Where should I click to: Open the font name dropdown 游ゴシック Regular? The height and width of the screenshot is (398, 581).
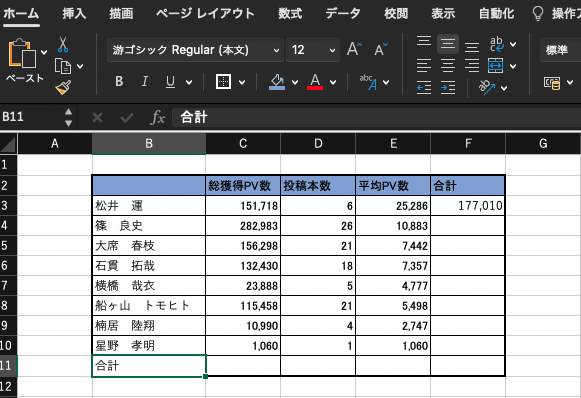[x=195, y=50]
